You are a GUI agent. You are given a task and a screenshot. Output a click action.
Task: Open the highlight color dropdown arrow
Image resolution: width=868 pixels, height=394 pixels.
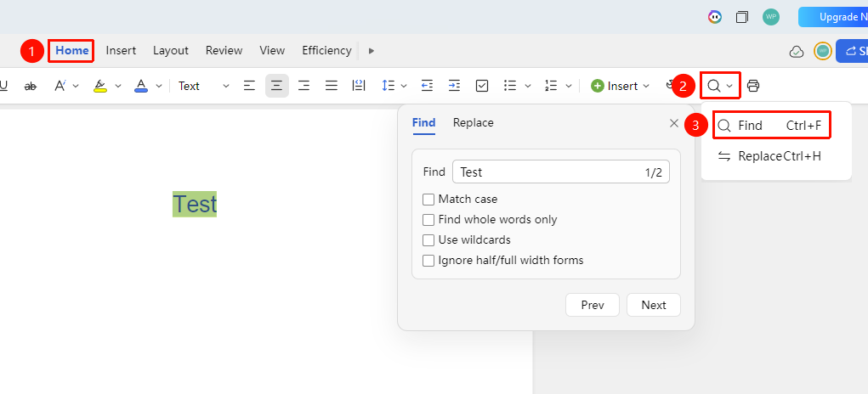pos(118,87)
